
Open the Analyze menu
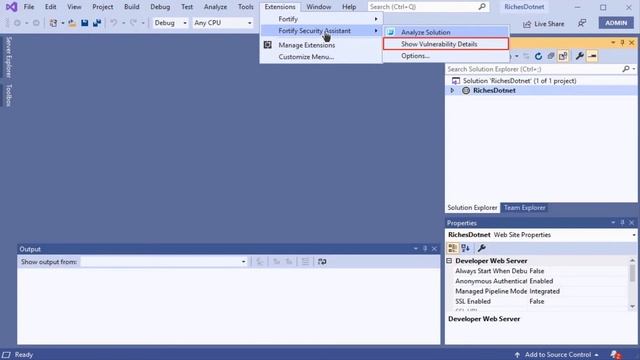[x=215, y=7]
